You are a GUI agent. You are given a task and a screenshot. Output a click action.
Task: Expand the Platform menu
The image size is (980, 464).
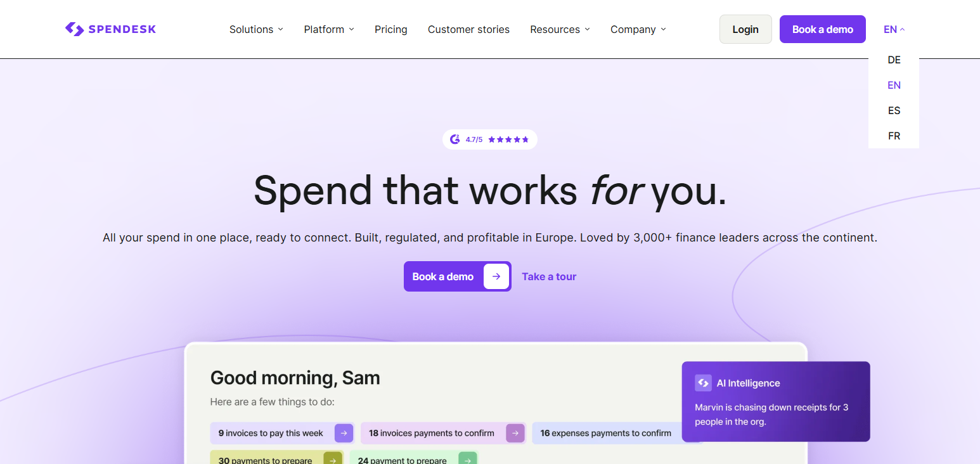pos(329,29)
